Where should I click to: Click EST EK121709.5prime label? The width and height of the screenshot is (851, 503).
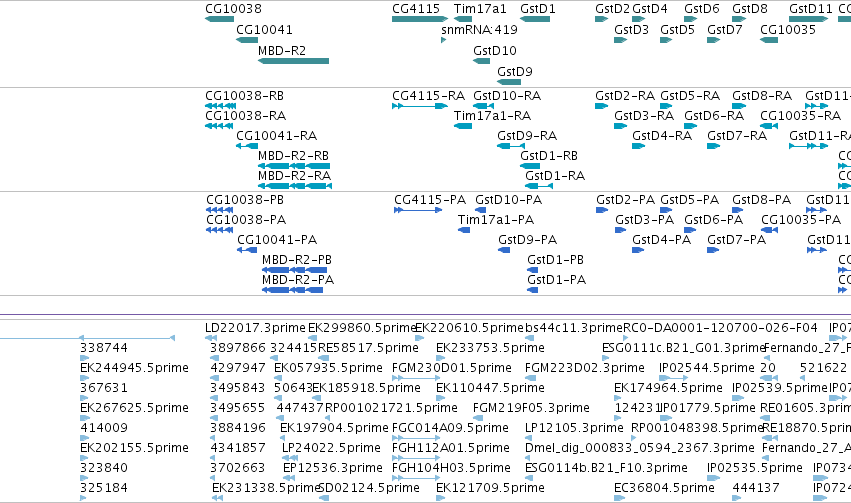pyautogui.click(x=491, y=488)
